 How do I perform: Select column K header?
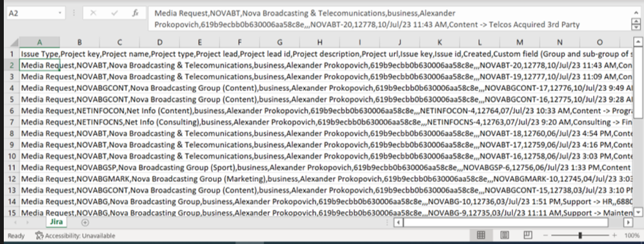(x=439, y=43)
